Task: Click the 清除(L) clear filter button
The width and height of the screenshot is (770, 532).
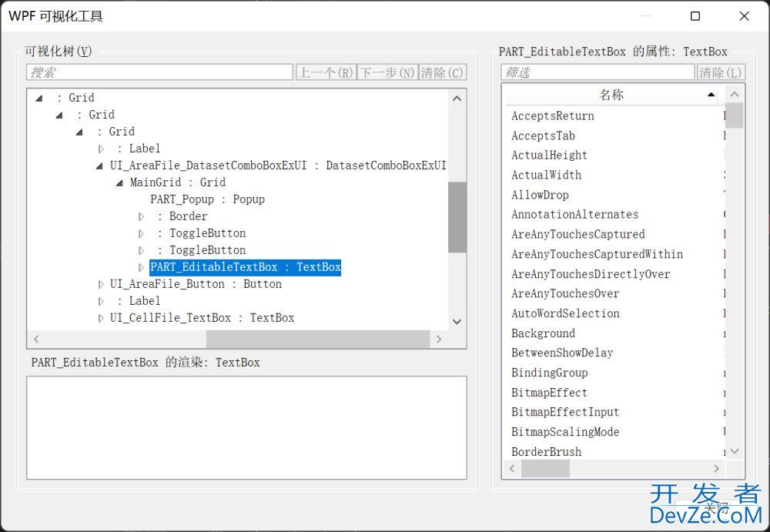Action: pyautogui.click(x=721, y=72)
